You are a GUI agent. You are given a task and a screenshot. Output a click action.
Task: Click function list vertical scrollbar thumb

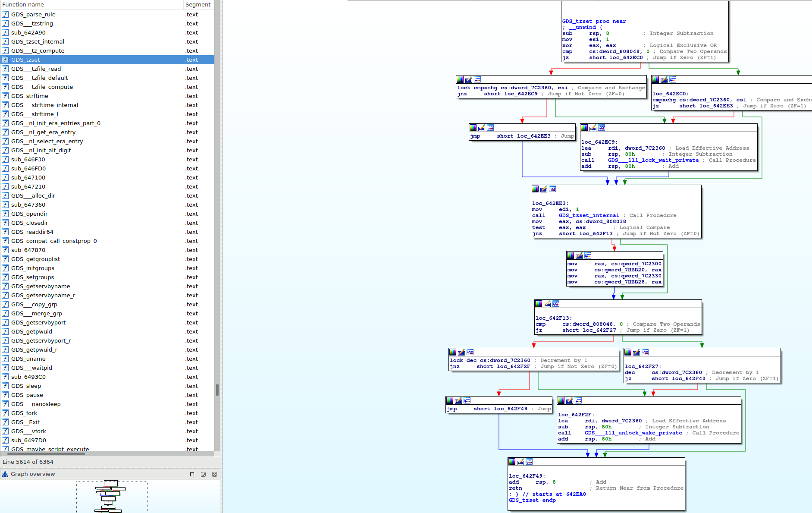[x=217, y=390]
